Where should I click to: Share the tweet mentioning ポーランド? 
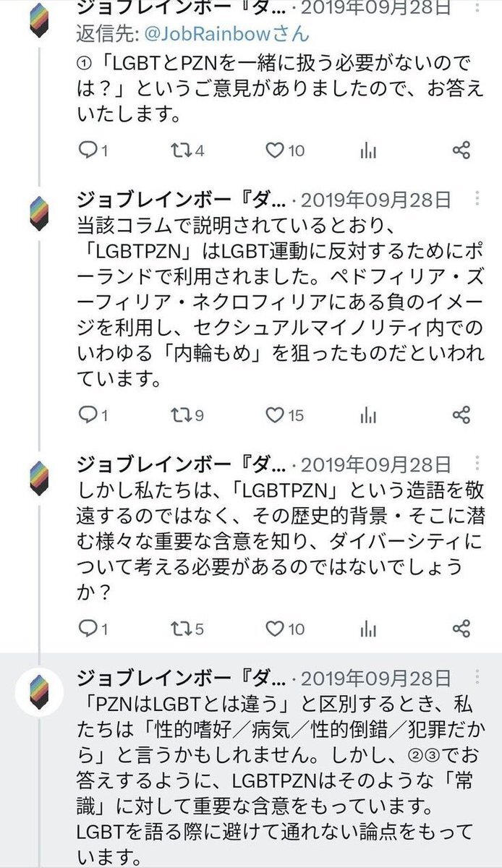(x=461, y=414)
